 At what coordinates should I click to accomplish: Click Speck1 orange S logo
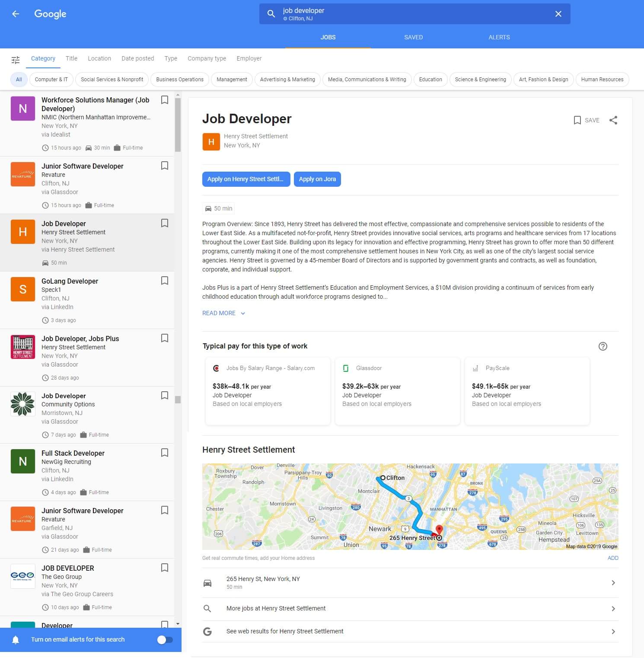[x=23, y=289]
